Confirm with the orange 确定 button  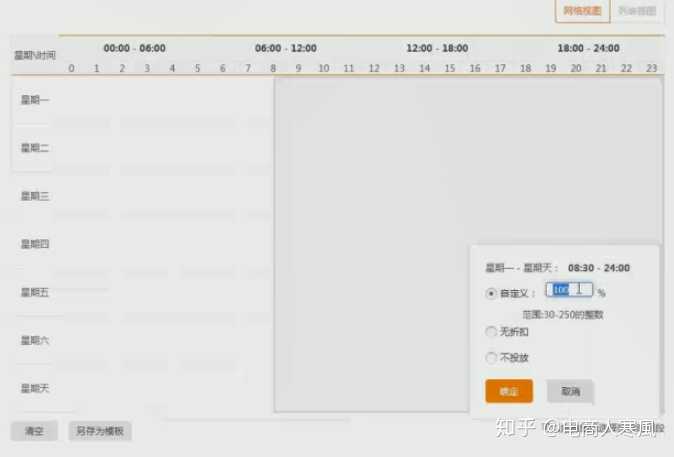click(x=508, y=391)
